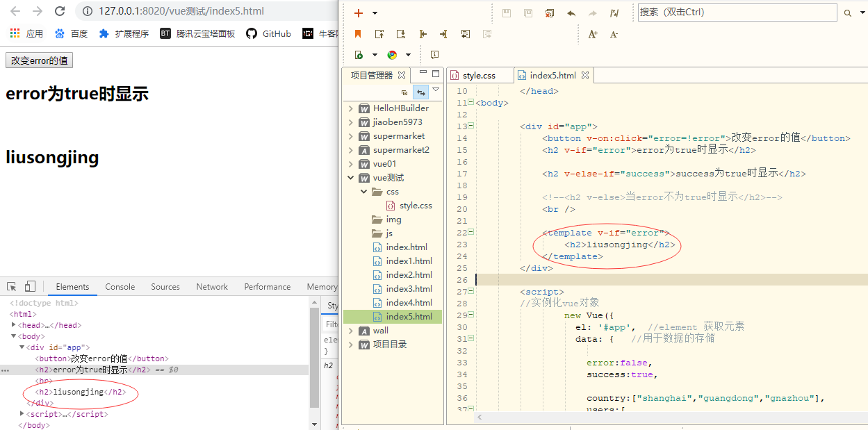
Task: Click the magnifier search icon in HBuilder
Action: coord(848,13)
